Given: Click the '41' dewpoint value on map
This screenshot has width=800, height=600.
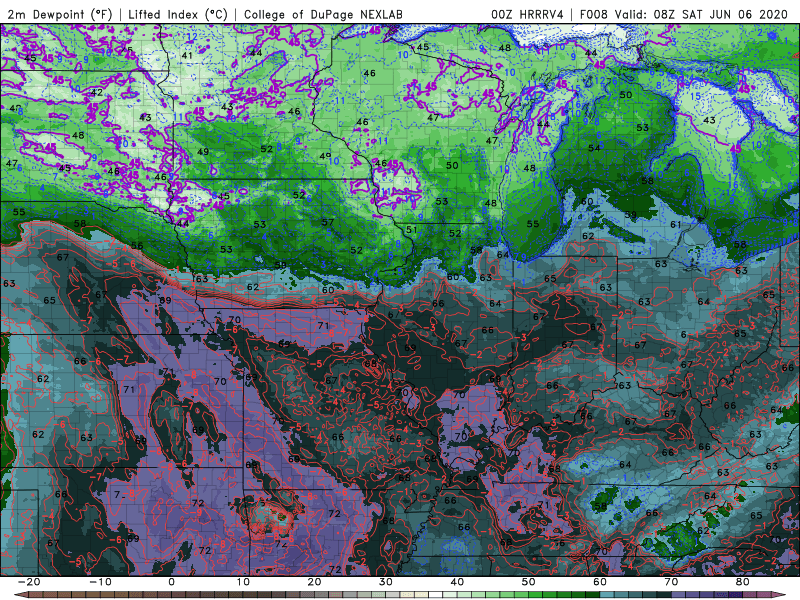Looking at the screenshot, I should click(187, 56).
